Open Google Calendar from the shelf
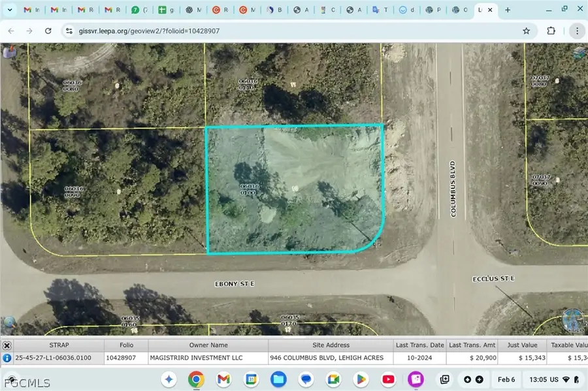The height and width of the screenshot is (391, 588). 251,379
